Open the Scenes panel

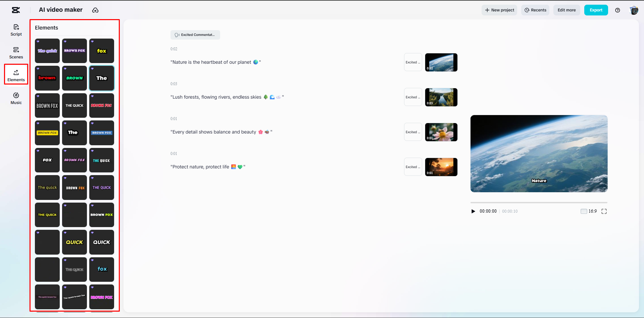click(x=16, y=53)
